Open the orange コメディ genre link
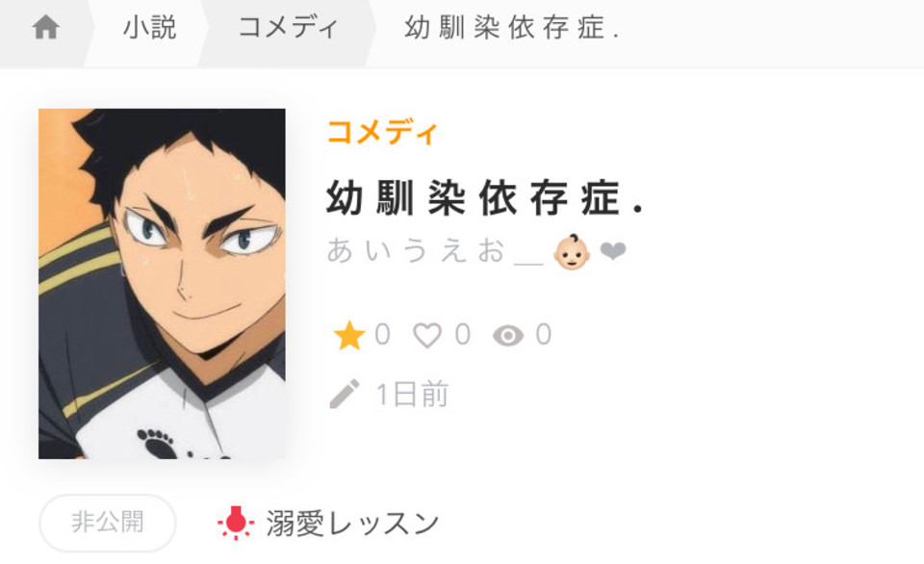 382,132
